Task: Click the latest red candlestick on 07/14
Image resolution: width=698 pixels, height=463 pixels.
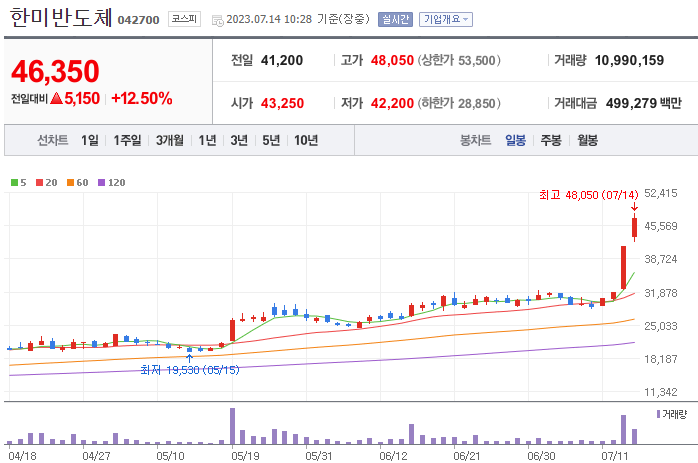Action: point(634,227)
